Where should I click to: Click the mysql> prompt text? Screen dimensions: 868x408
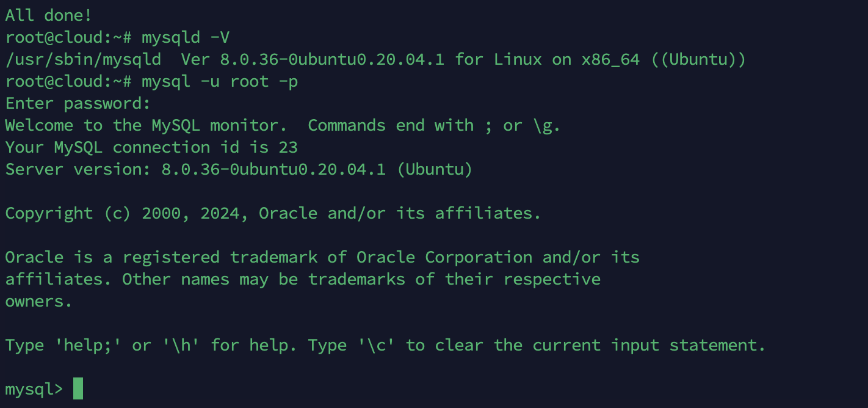(34, 389)
